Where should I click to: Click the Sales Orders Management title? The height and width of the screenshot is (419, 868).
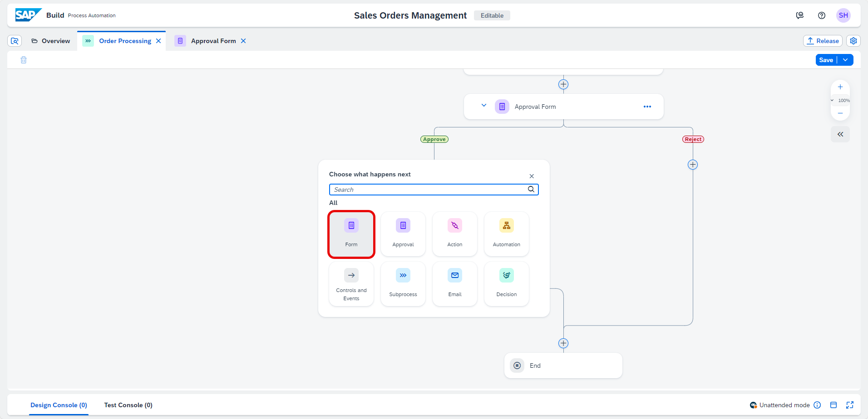click(x=410, y=15)
